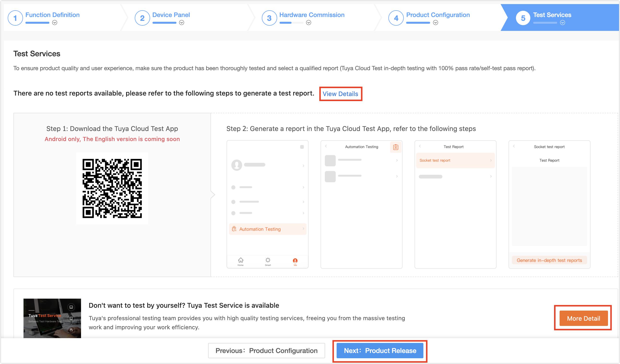Expand Hardware Commission dropdown chevron

point(309,23)
